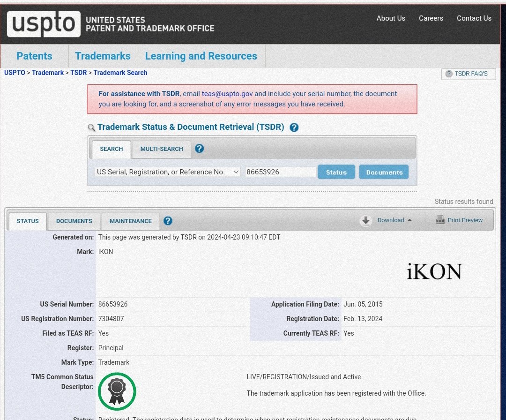The width and height of the screenshot is (506, 420).
Task: Open the Careers link
Action: coord(431,18)
